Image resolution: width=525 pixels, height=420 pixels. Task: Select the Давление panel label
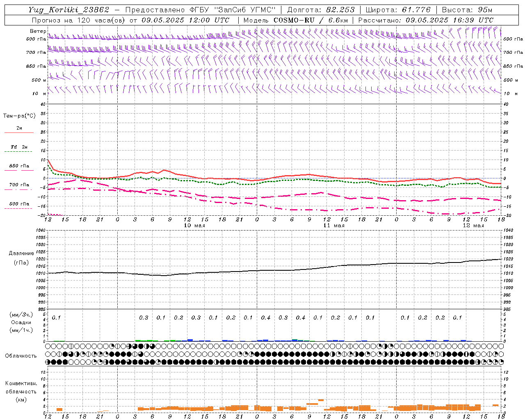(x=21, y=253)
